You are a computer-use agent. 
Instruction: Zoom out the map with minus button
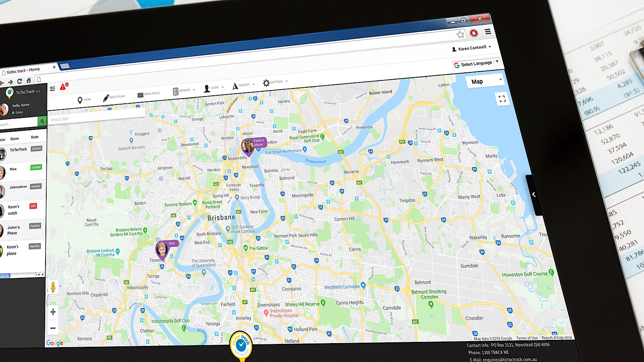(53, 328)
